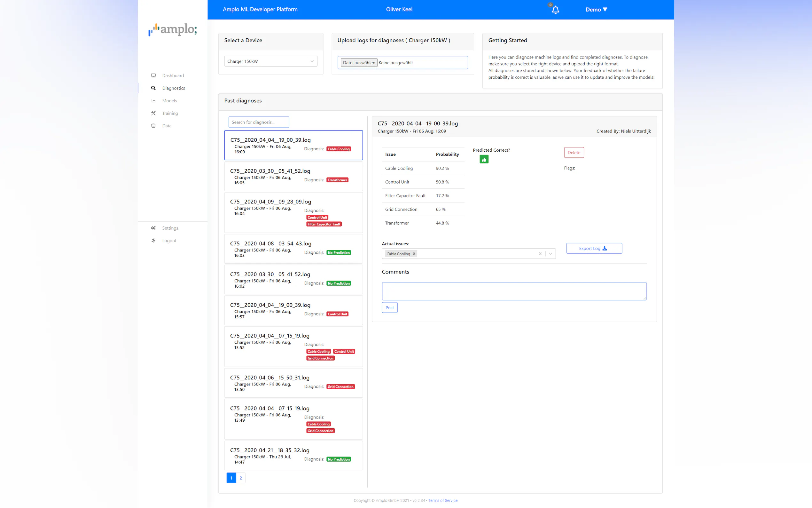Open the Diagnostics sidebar item
The image size is (812, 508).
pyautogui.click(x=173, y=88)
